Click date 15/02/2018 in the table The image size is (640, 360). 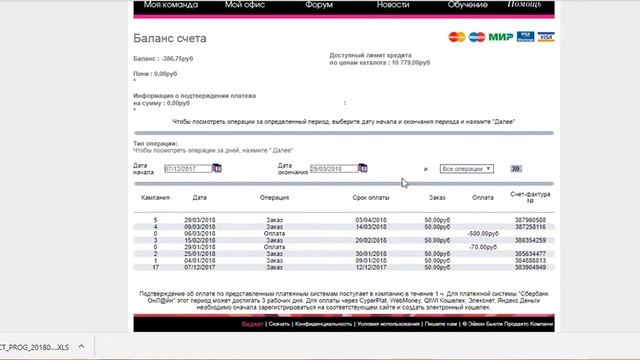point(200,240)
